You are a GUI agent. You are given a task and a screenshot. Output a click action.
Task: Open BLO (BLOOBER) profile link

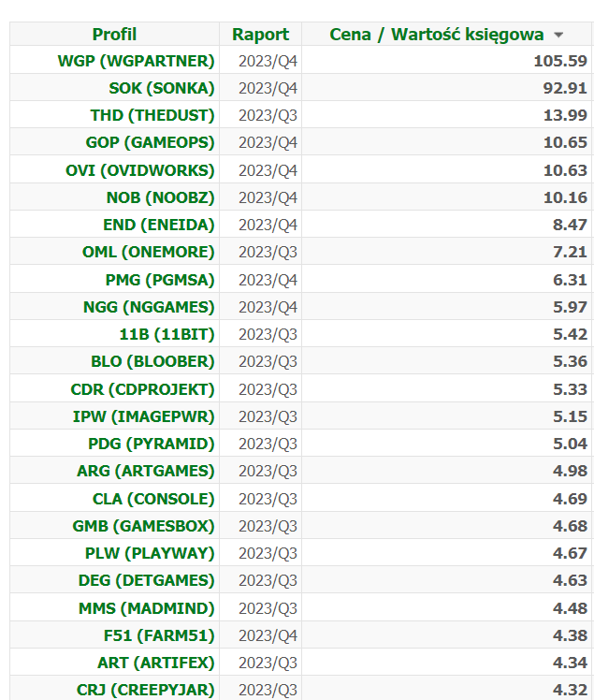point(152,361)
